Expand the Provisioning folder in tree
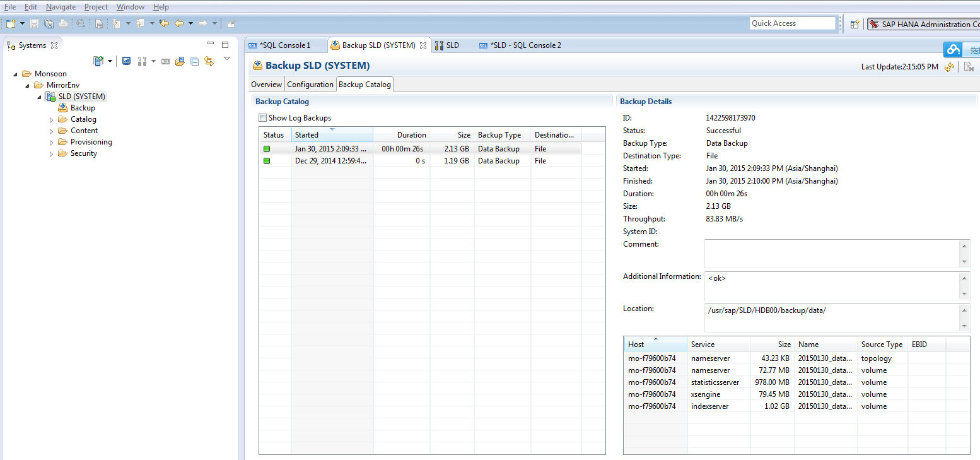The width and height of the screenshot is (980, 460). point(52,142)
